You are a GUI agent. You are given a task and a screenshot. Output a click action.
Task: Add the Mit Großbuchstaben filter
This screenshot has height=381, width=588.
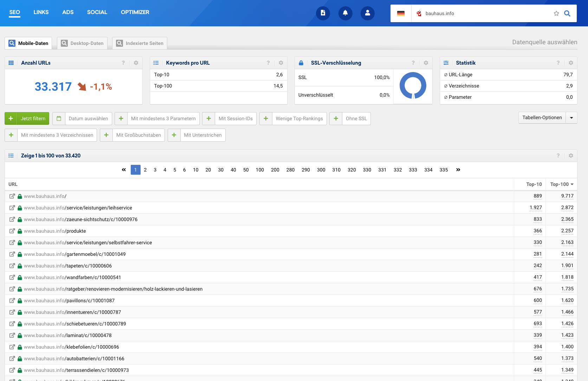click(x=132, y=135)
